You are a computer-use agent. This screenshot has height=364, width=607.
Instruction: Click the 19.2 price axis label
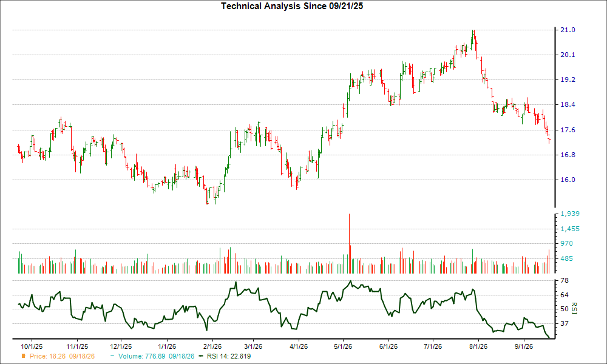568,79
